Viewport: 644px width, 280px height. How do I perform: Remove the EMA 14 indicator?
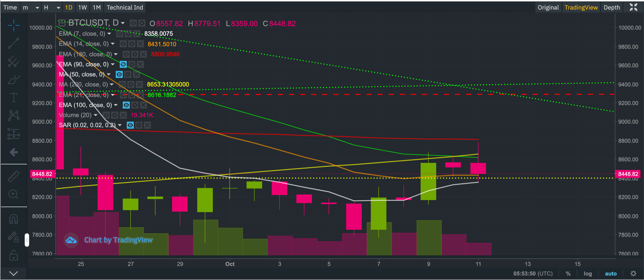coord(140,44)
